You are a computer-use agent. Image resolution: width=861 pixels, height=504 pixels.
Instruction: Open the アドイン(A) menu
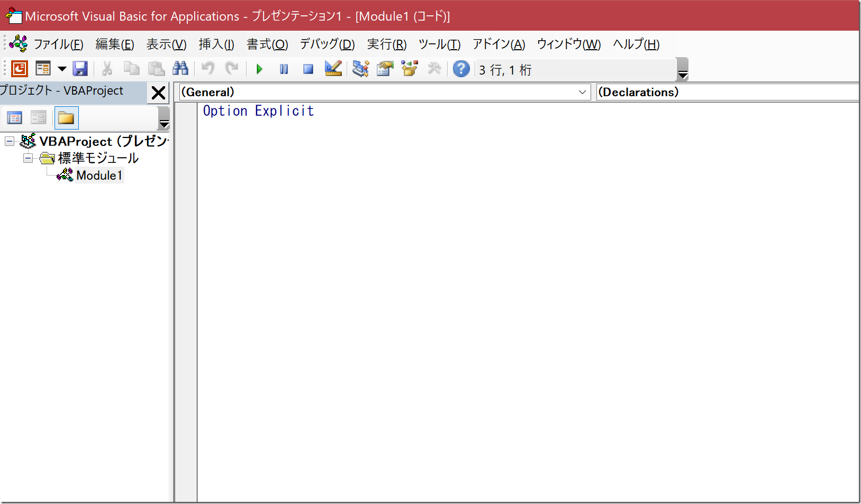(499, 44)
